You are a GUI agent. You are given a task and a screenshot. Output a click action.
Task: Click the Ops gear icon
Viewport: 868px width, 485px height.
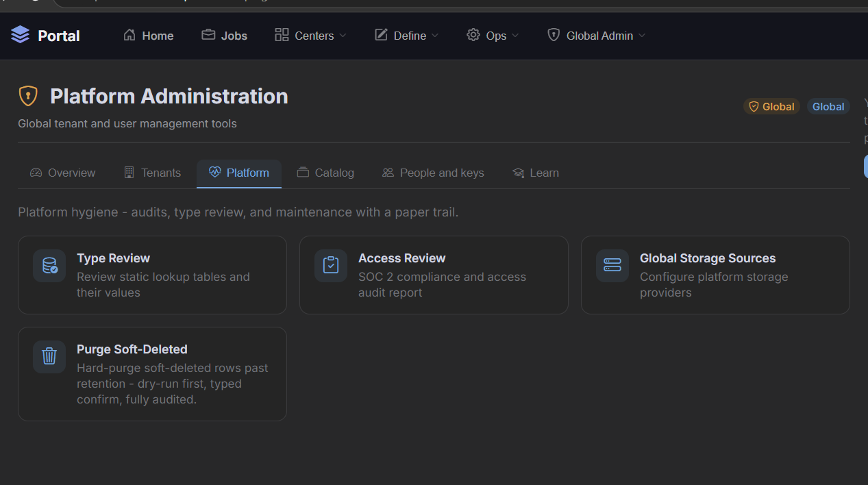click(x=473, y=35)
